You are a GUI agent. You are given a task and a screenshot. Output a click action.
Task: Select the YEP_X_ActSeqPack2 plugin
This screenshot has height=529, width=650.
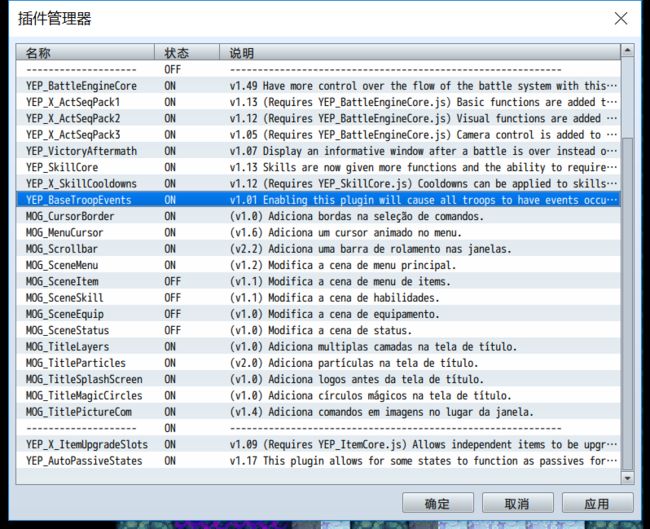pos(318,118)
